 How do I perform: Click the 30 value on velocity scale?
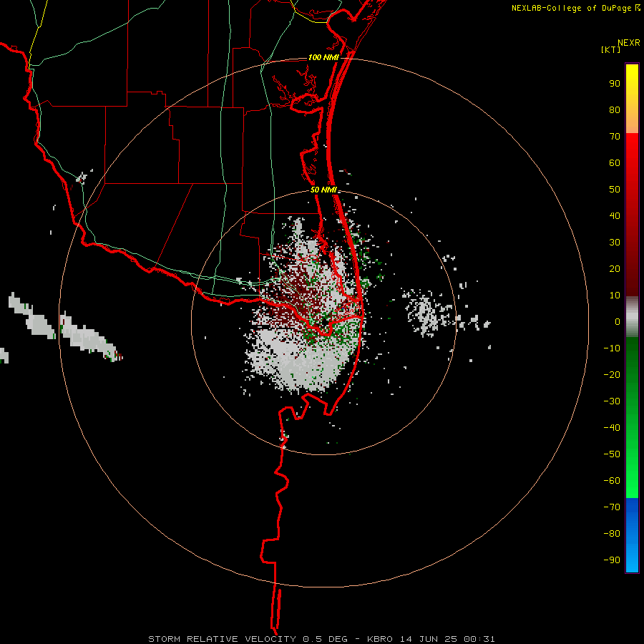click(x=615, y=243)
